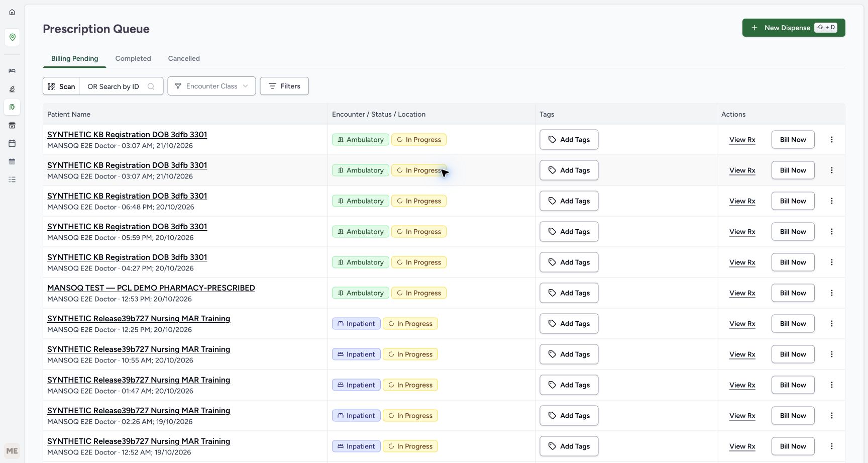This screenshot has height=463, width=868.
Task: Click the ME user avatar
Action: click(x=12, y=451)
